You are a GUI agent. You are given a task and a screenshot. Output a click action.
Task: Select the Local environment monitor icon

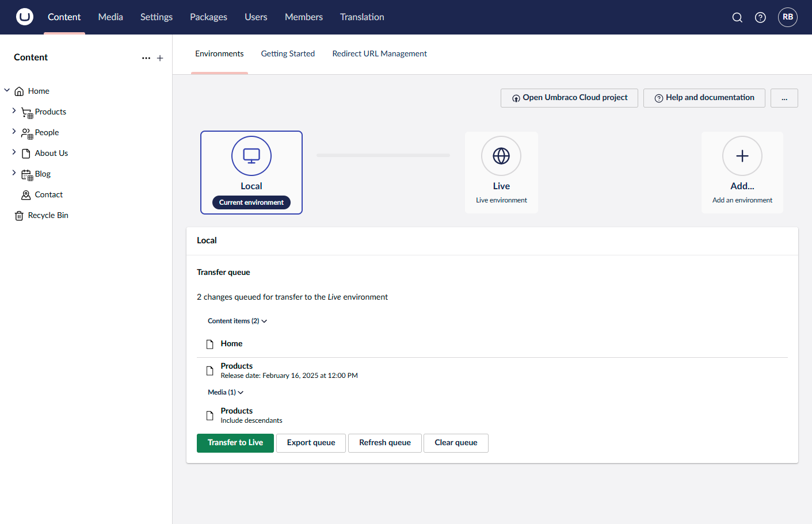(x=251, y=155)
